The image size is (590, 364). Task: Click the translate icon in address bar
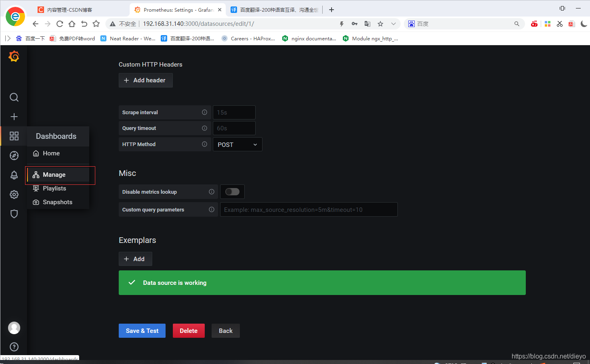[x=367, y=24]
